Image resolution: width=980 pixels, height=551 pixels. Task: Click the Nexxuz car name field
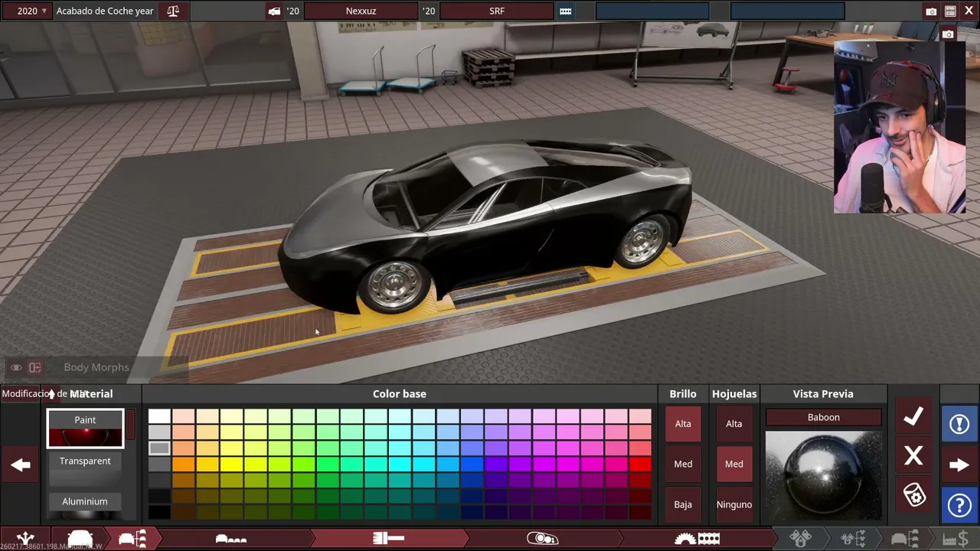[361, 11]
